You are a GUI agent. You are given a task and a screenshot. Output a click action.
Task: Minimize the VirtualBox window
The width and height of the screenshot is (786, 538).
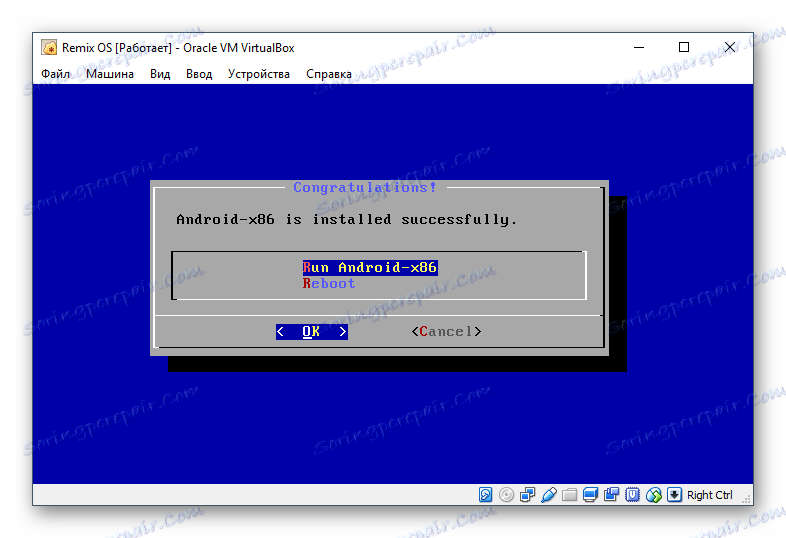639,47
